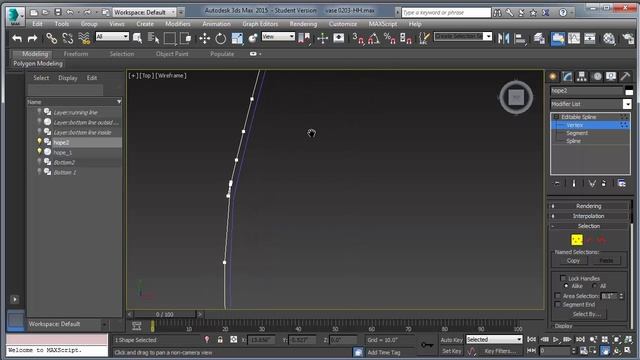The height and width of the screenshot is (360, 640).
Task: Click the Undo arrow in the main toolbar
Action: (17, 38)
